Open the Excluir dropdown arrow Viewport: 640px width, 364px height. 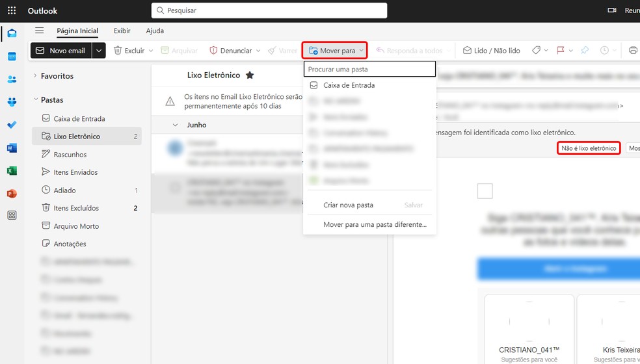coord(151,51)
